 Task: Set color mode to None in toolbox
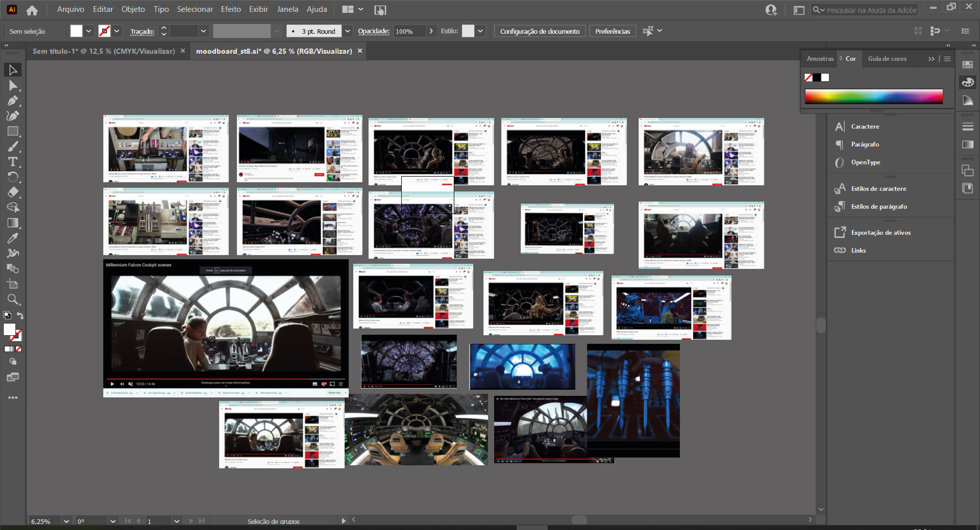click(19, 349)
